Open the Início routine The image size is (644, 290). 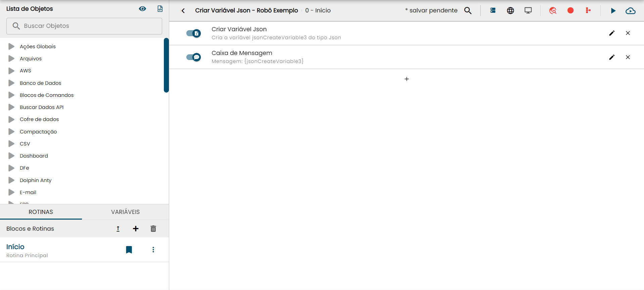[15, 247]
